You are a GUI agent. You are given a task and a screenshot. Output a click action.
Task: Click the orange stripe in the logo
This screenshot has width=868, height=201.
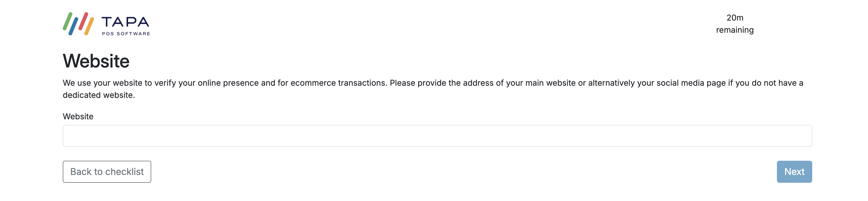(89, 26)
